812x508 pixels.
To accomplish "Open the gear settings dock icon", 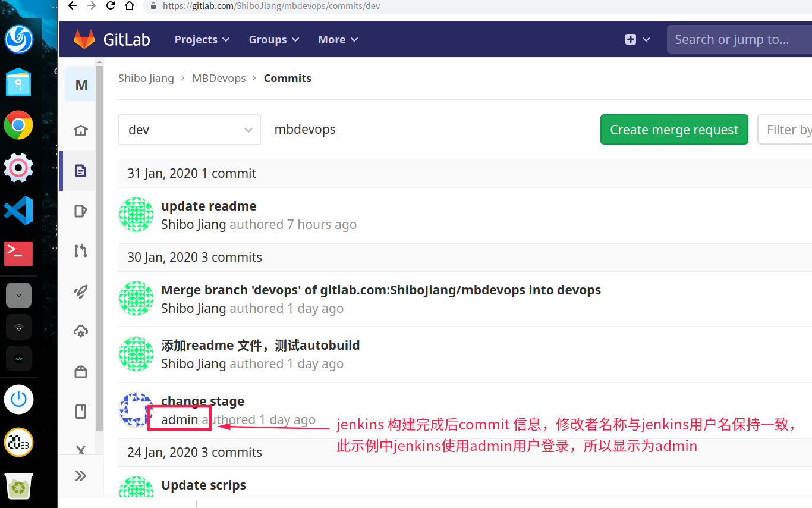I will tap(18, 168).
